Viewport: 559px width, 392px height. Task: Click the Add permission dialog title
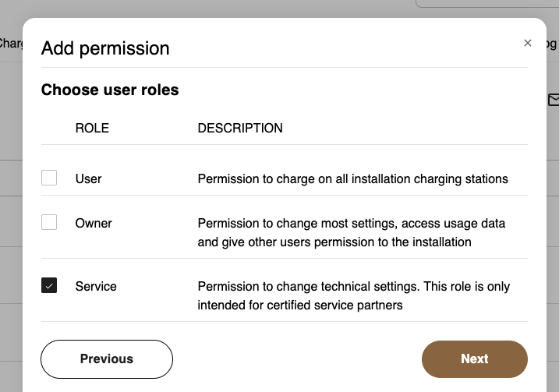(x=105, y=48)
